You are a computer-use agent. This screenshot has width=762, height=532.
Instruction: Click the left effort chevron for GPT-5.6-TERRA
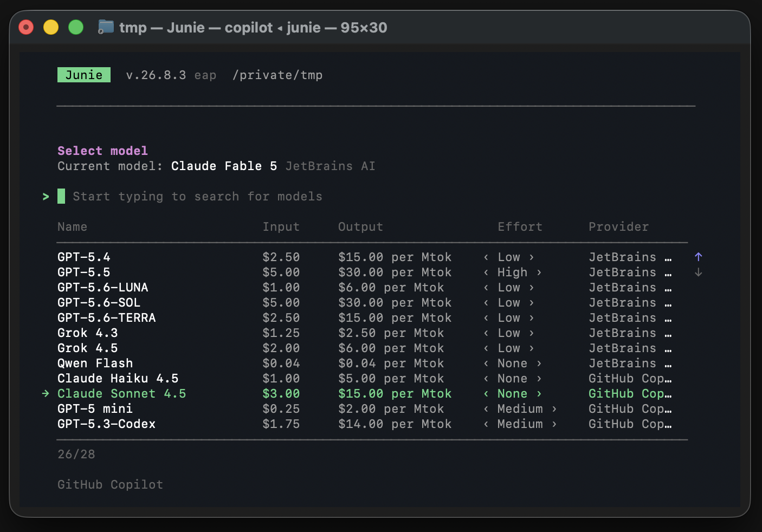tap(486, 318)
